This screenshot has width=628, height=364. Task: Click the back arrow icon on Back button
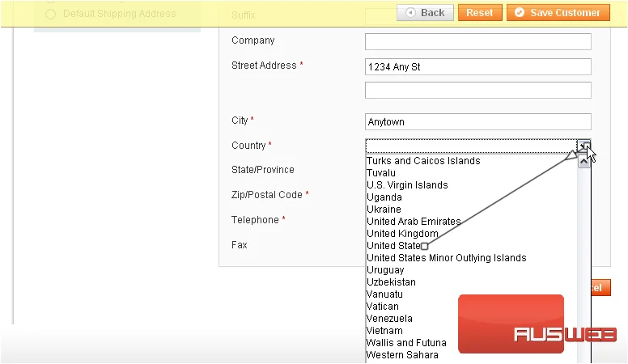[410, 13]
